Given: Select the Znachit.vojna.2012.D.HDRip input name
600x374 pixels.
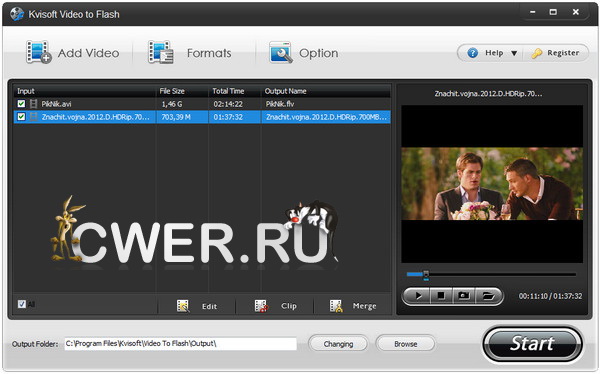Looking at the screenshot, I should [x=95, y=117].
